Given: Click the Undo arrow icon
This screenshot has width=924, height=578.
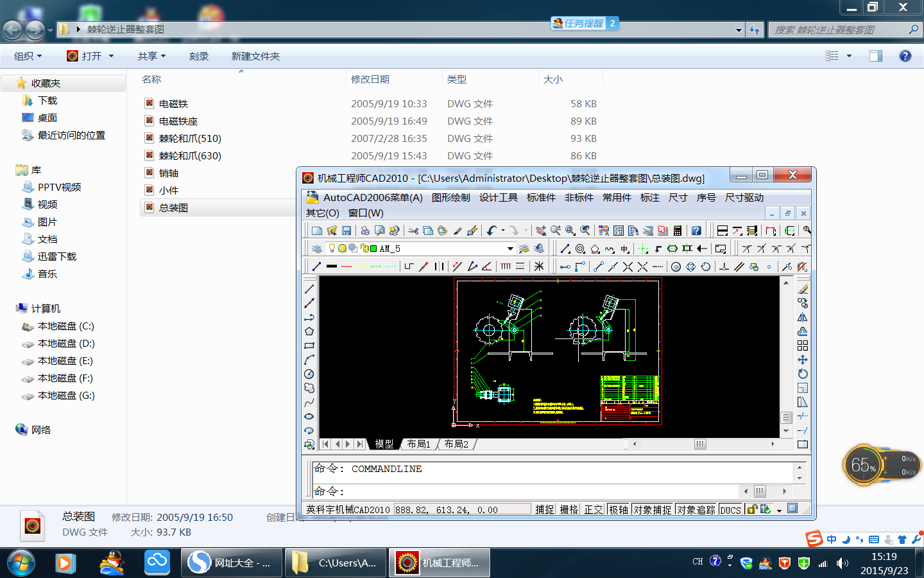Looking at the screenshot, I should click(492, 231).
